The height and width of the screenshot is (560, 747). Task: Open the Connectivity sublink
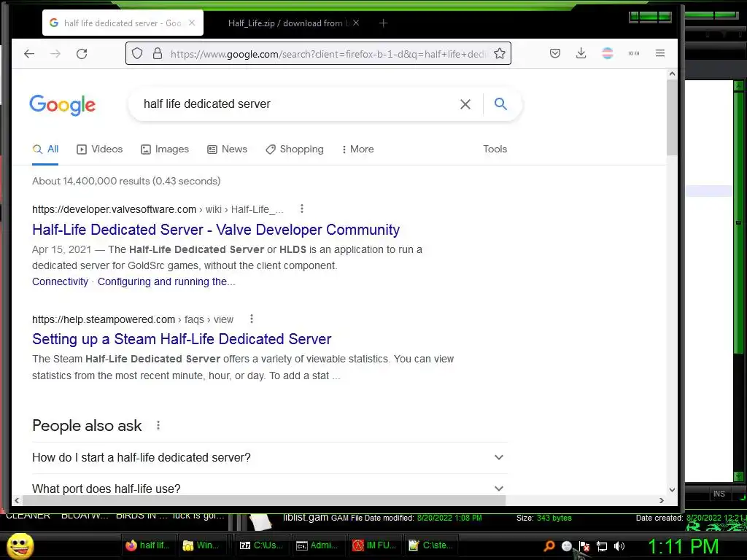click(x=60, y=281)
